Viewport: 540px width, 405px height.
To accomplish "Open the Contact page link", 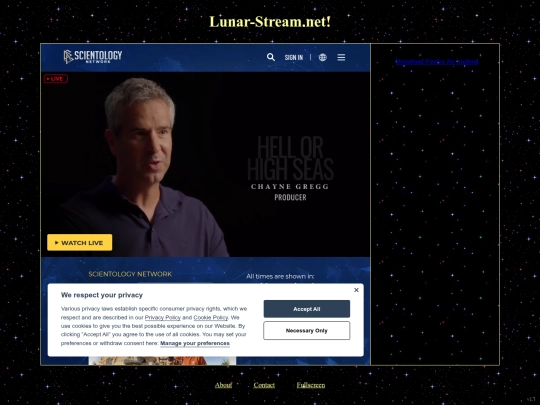I will (x=264, y=385).
